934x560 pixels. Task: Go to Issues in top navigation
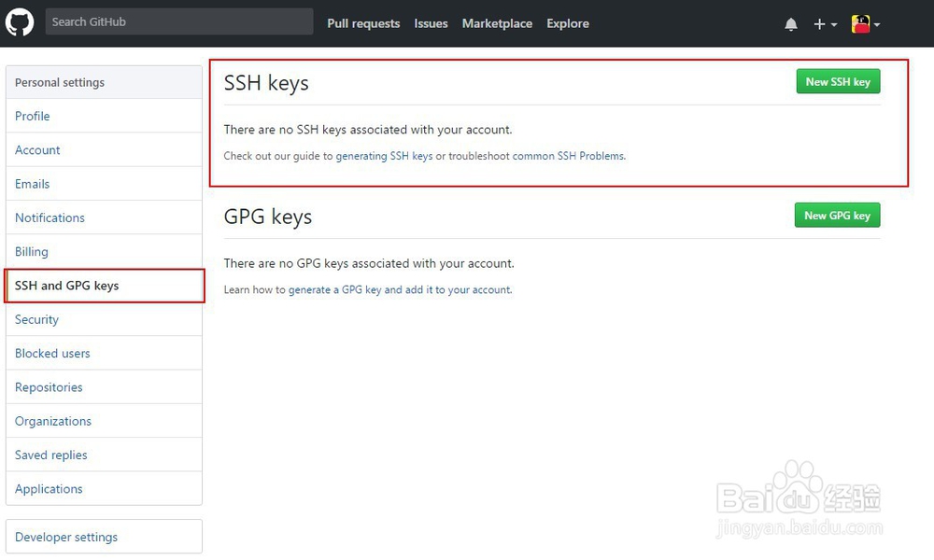click(431, 23)
